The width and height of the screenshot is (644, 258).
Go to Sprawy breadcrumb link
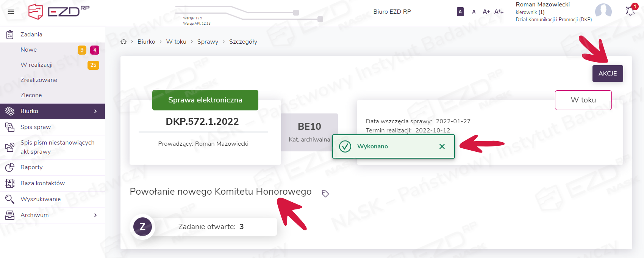point(208,42)
